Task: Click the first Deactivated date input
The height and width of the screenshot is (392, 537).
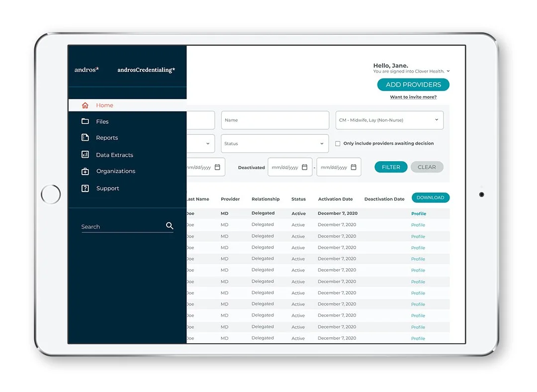Action: [290, 167]
